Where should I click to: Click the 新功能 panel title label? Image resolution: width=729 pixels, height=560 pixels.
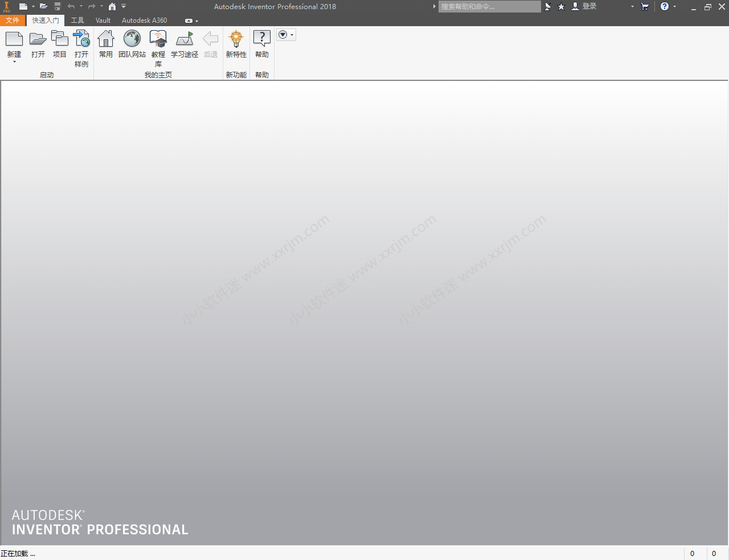(x=236, y=75)
